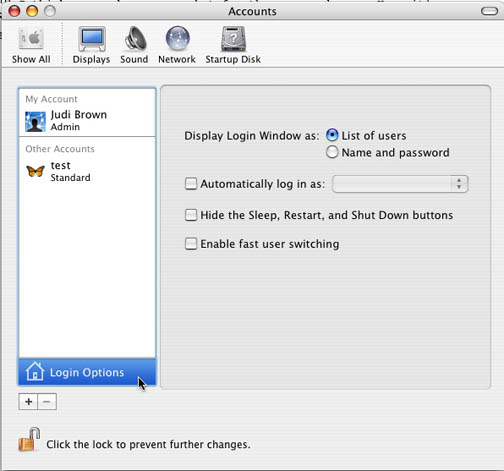The height and width of the screenshot is (471, 504).
Task: Enable Automatically log in as checkbox
Action: (191, 184)
